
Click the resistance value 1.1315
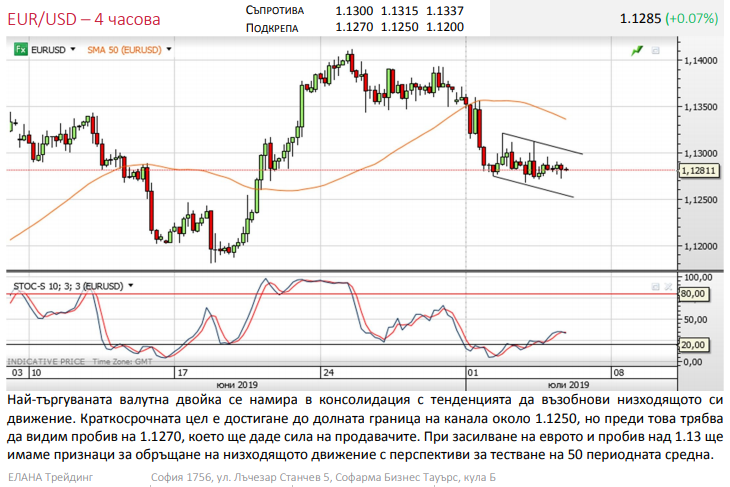399,11
